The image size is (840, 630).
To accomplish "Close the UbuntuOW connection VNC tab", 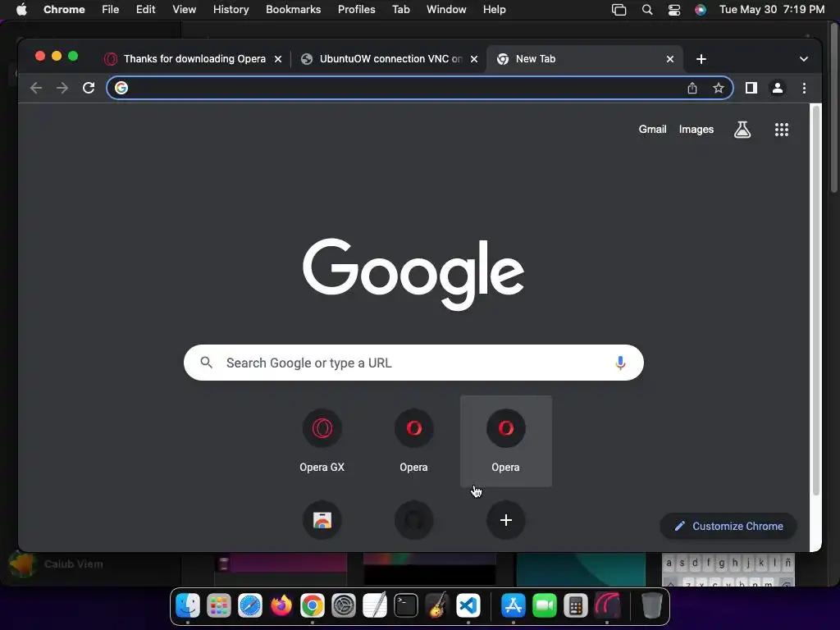I will pos(474,59).
